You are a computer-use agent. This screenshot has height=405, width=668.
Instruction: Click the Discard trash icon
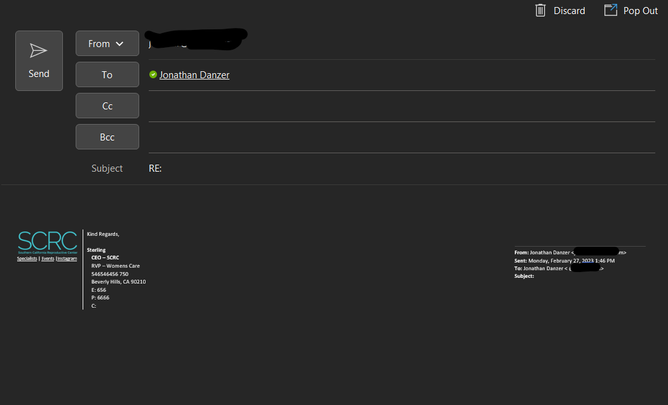[540, 10]
